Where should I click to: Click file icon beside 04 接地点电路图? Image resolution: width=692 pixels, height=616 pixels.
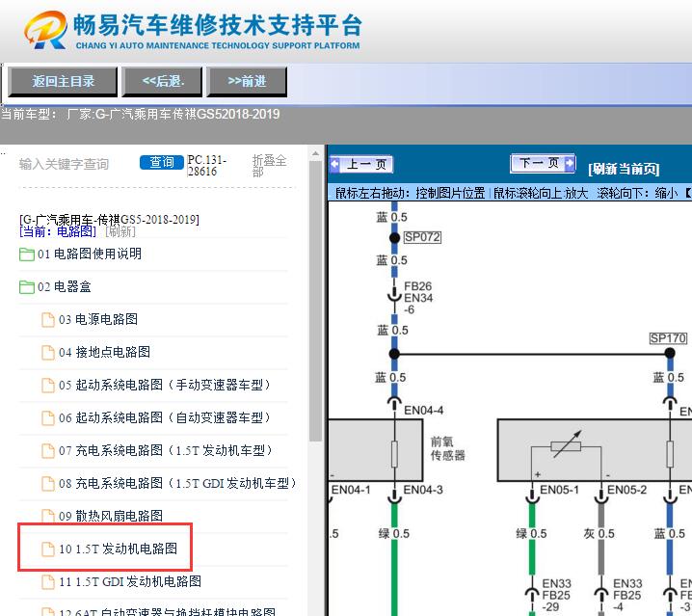pyautogui.click(x=48, y=353)
